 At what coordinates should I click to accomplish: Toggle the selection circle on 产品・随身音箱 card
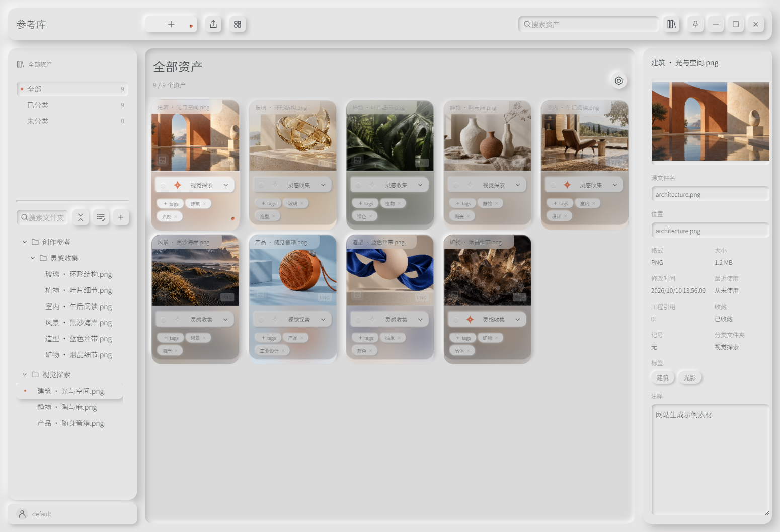(261, 320)
